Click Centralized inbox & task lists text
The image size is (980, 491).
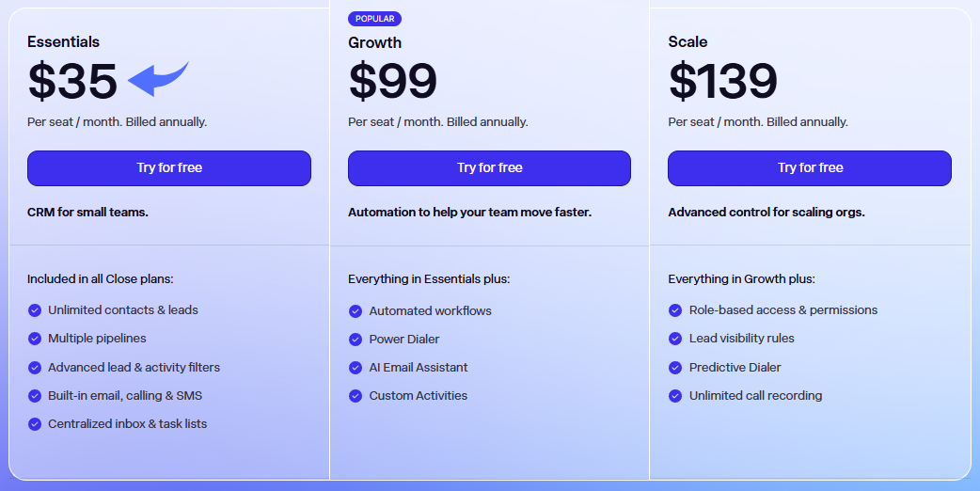point(127,423)
